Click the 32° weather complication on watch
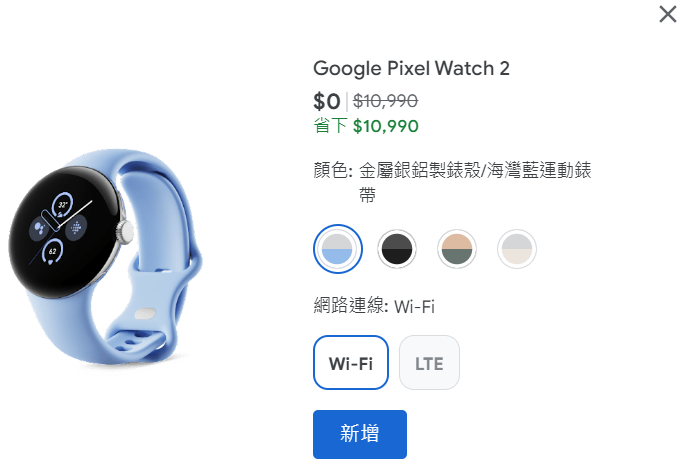687x468 pixels. pyautogui.click(x=63, y=205)
